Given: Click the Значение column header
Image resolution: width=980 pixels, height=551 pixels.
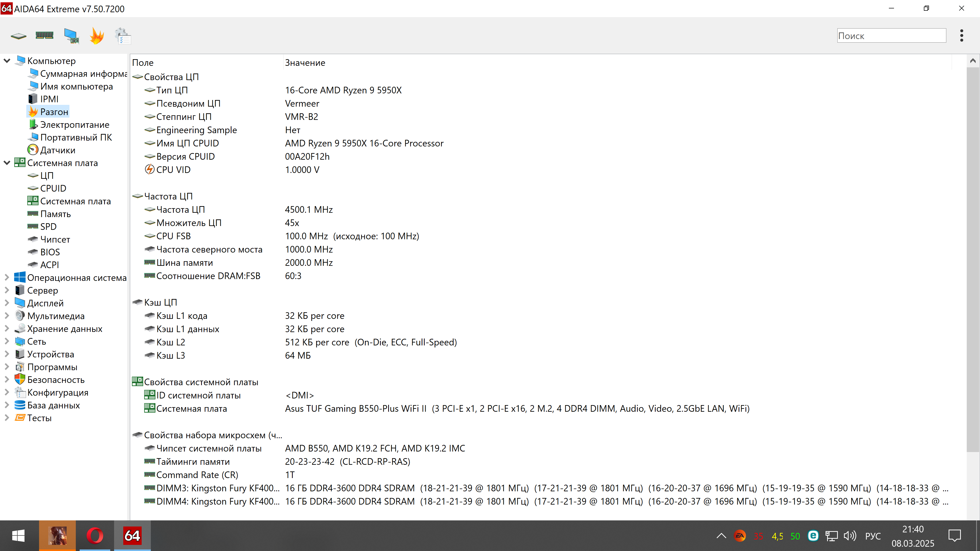Looking at the screenshot, I should pyautogui.click(x=305, y=63).
